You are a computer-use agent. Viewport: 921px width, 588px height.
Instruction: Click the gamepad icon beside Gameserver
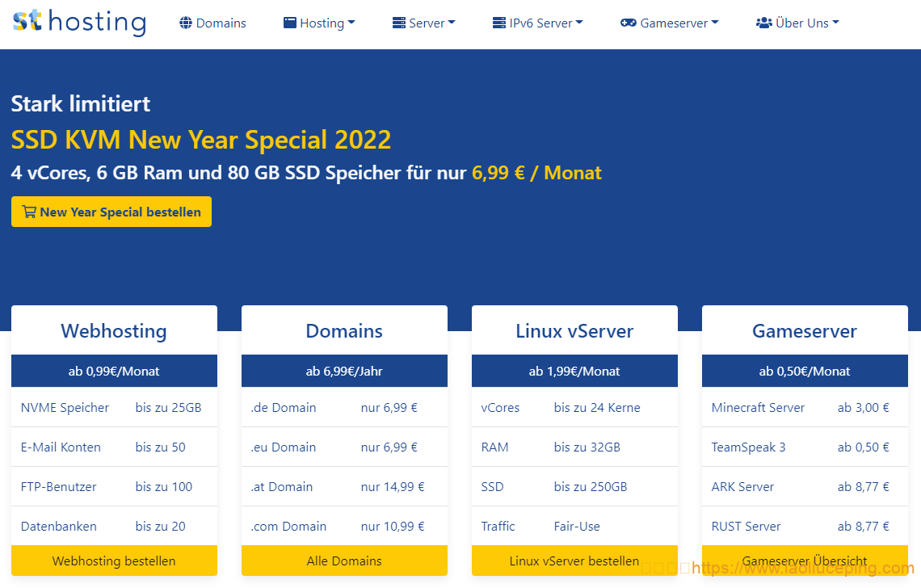(628, 23)
